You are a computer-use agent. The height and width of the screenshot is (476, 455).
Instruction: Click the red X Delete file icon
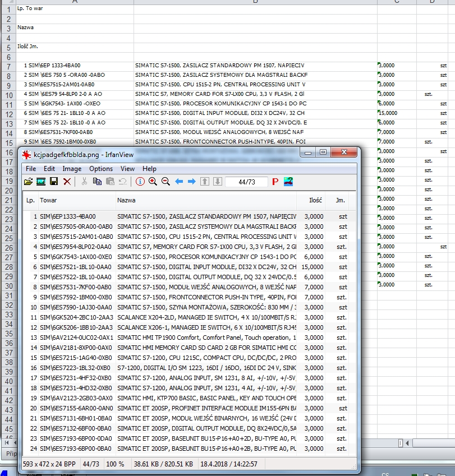(67, 182)
